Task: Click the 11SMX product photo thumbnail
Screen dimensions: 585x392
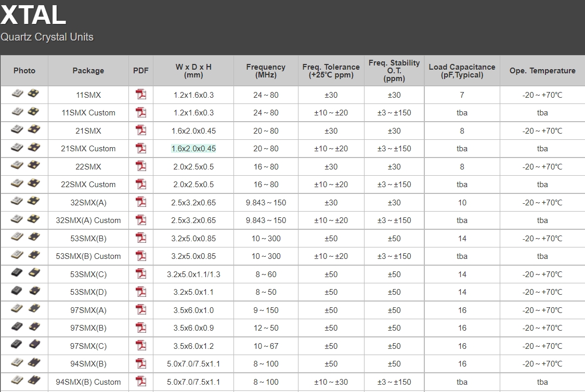Action: click(25, 94)
